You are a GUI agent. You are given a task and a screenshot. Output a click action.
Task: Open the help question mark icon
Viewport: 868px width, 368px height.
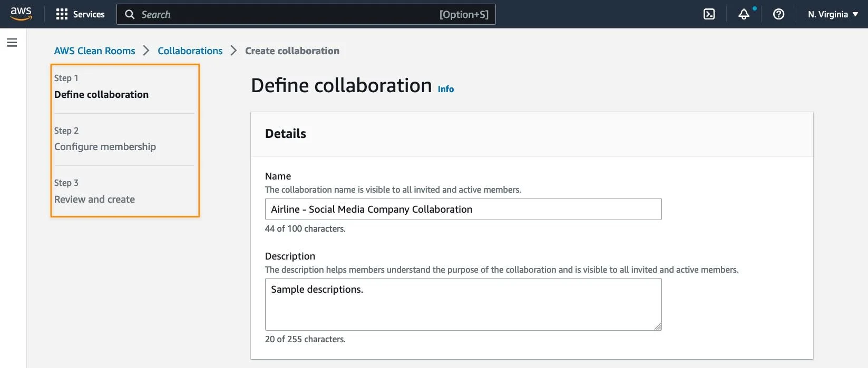click(x=778, y=14)
